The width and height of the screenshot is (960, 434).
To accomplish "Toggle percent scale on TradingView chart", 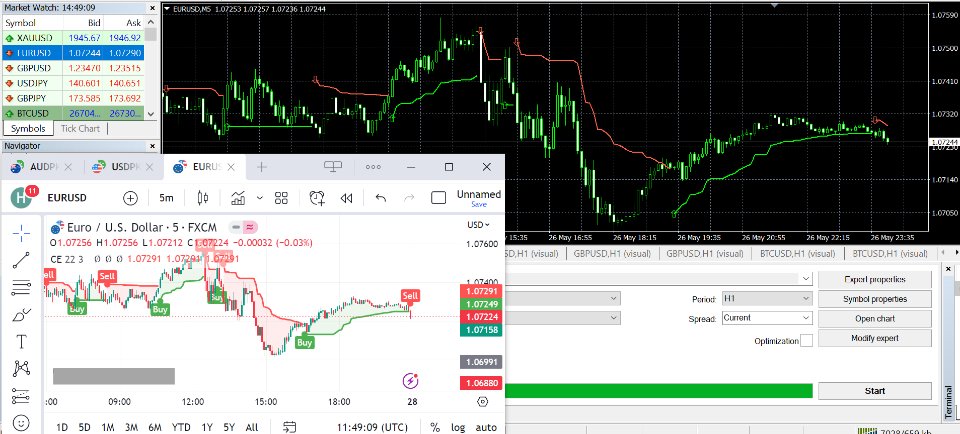I will (435, 427).
